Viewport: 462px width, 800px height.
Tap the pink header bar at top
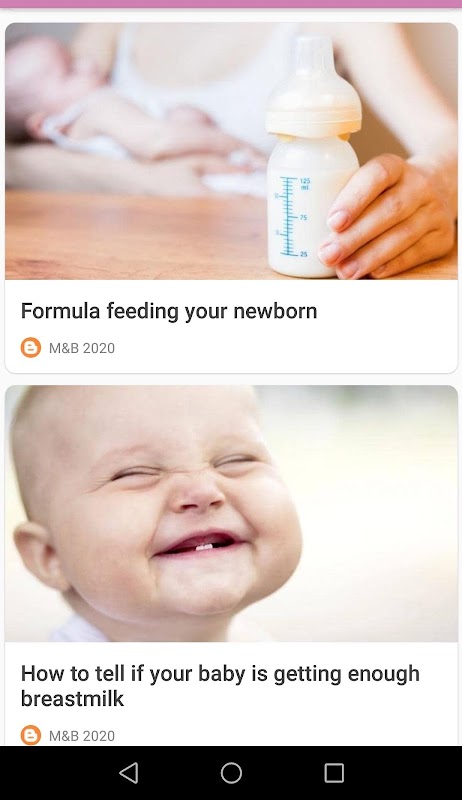point(231,4)
